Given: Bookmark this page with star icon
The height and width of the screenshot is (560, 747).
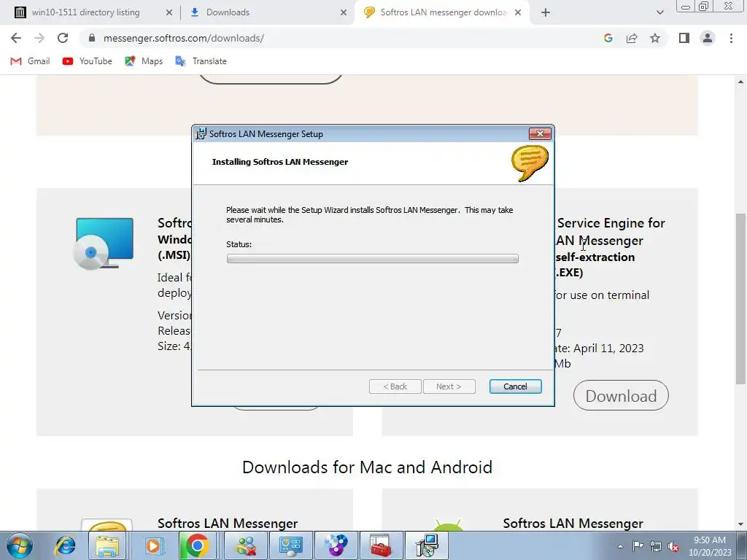Looking at the screenshot, I should 655,38.
